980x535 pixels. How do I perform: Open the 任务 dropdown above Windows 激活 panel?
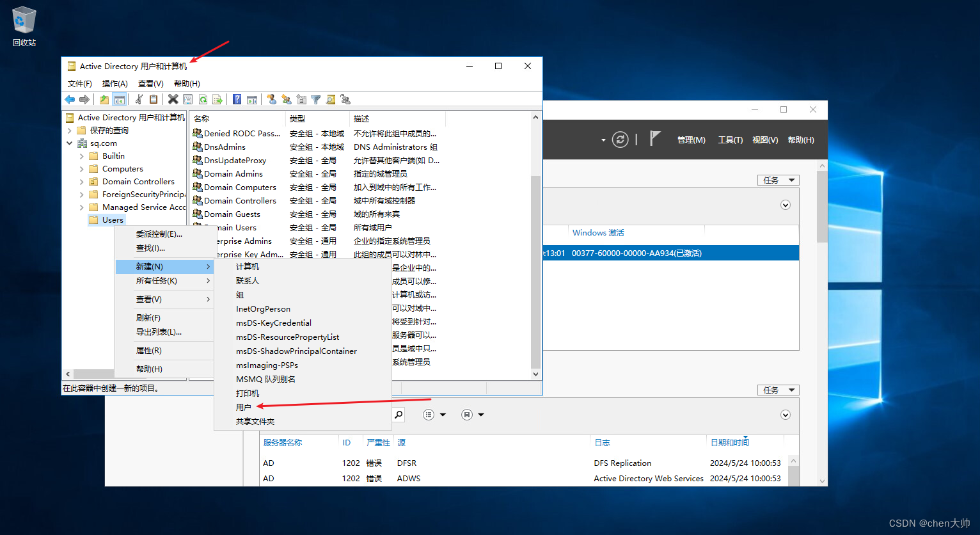pos(778,180)
